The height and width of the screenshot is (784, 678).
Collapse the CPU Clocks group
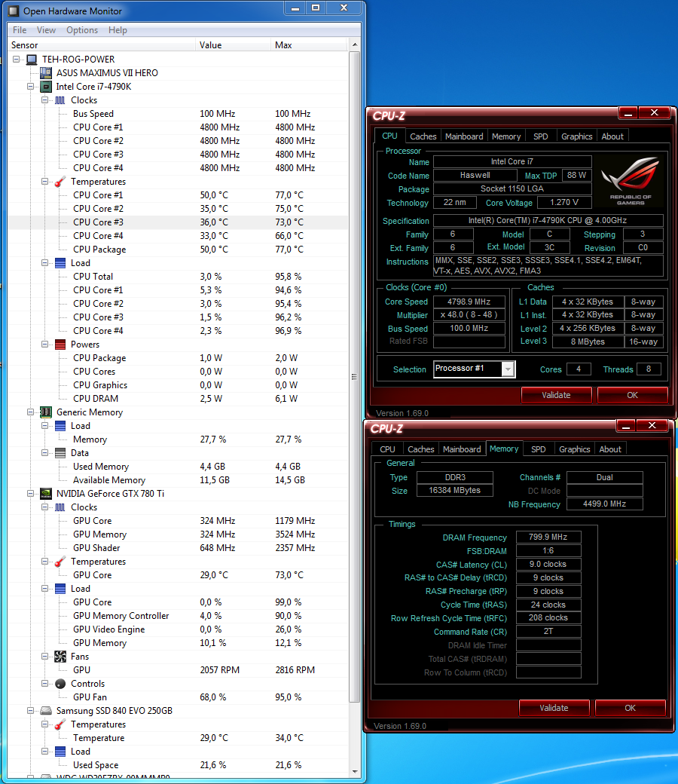pos(45,100)
